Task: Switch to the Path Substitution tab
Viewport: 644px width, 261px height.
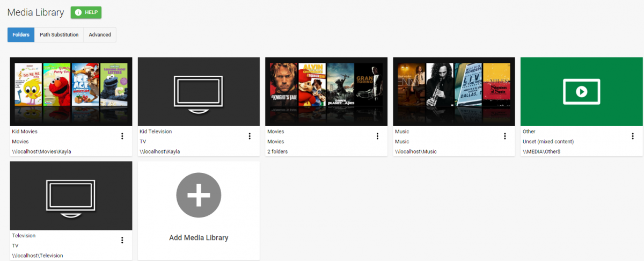Action: coord(59,35)
